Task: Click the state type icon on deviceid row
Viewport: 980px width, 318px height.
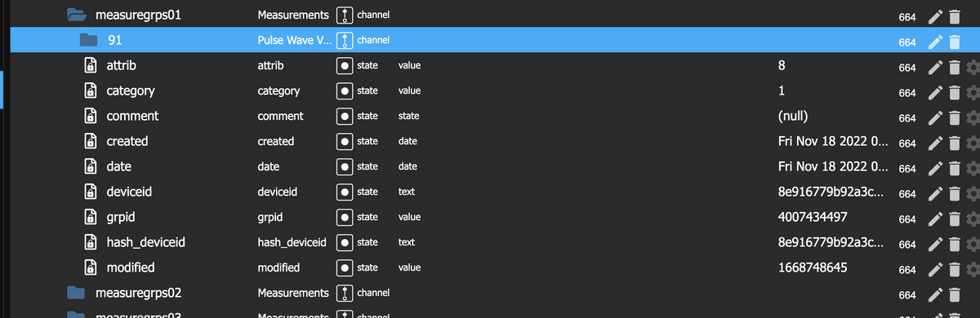Action: point(345,192)
